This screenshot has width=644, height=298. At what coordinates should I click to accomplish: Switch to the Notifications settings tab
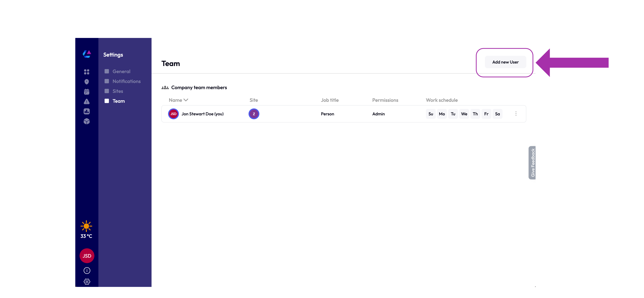pos(126,81)
